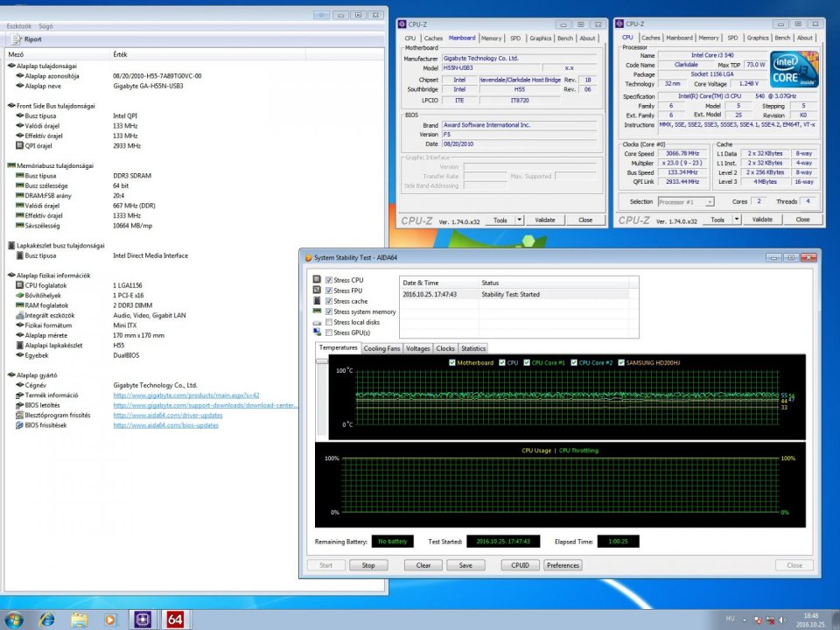The width and height of the screenshot is (840, 630).
Task: Click the Termék információ row icon
Action: [x=19, y=395]
